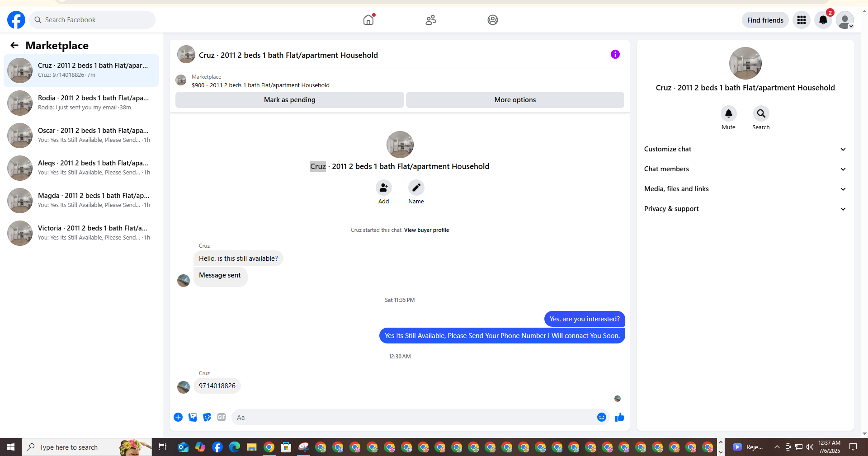Open more actions plus icon in composer
Image resolution: width=868 pixels, height=456 pixels.
178,417
